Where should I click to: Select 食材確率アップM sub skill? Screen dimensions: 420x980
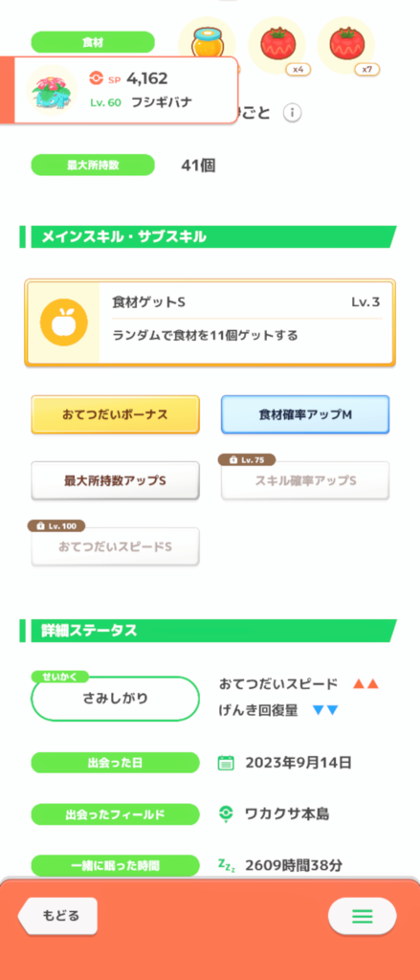tap(305, 414)
